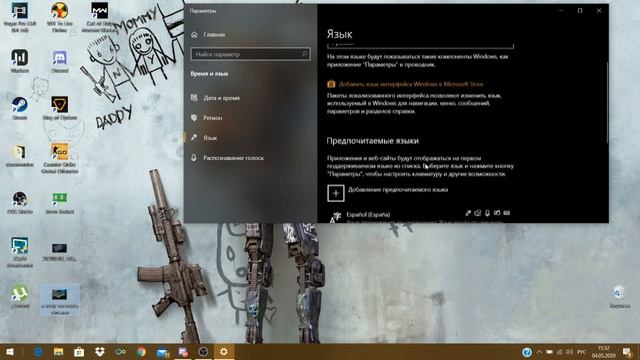640x360 pixels.
Task: Switch to OBS in the taskbar
Action: tap(203, 352)
